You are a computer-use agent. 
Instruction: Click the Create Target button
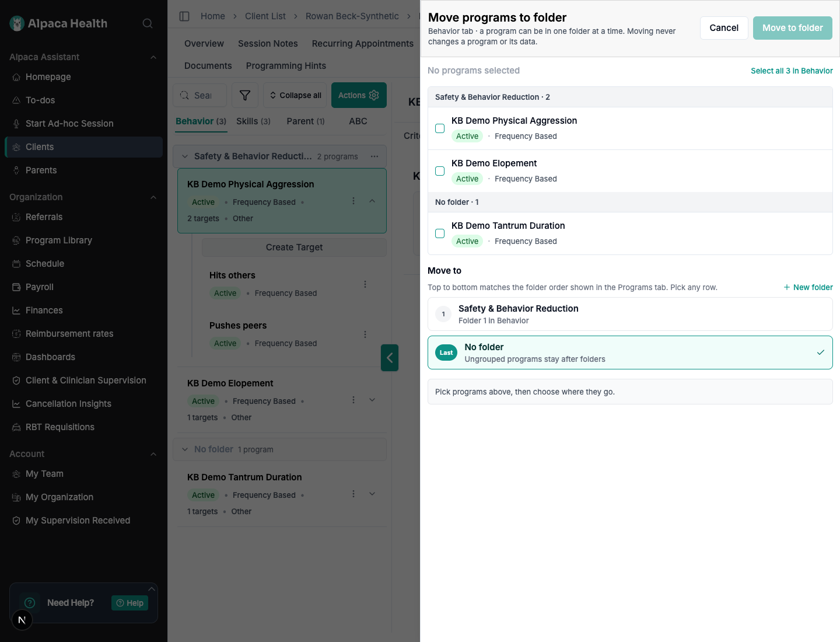tap(294, 247)
